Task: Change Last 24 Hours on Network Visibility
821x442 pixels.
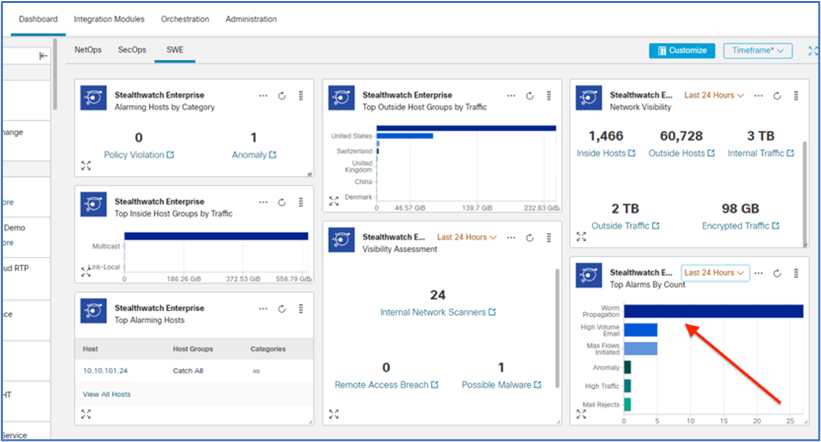Action: pyautogui.click(x=714, y=95)
